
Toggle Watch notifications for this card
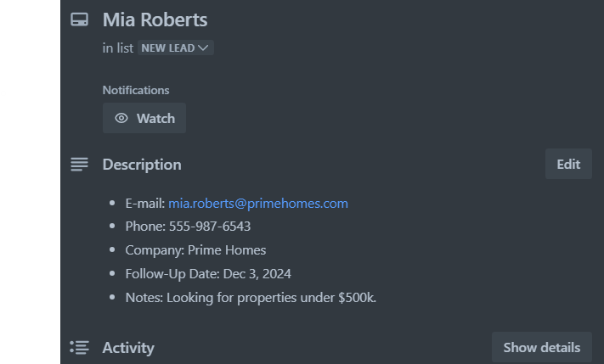144,119
